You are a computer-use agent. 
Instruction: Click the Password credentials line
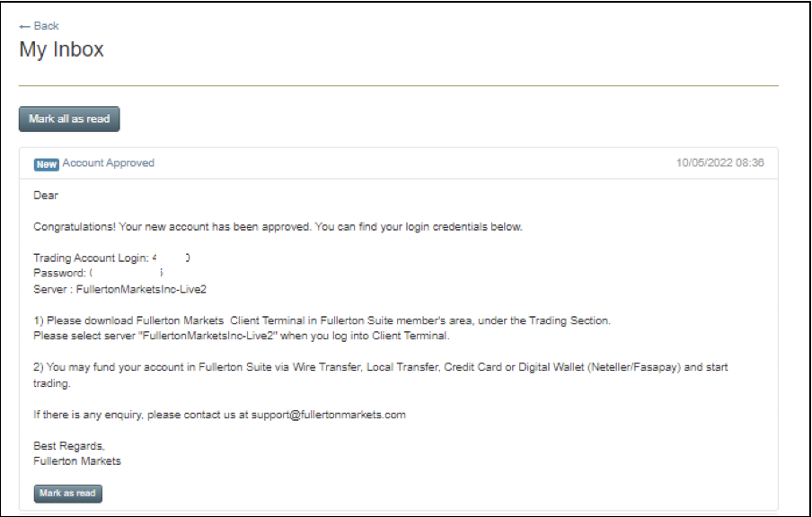click(x=99, y=273)
